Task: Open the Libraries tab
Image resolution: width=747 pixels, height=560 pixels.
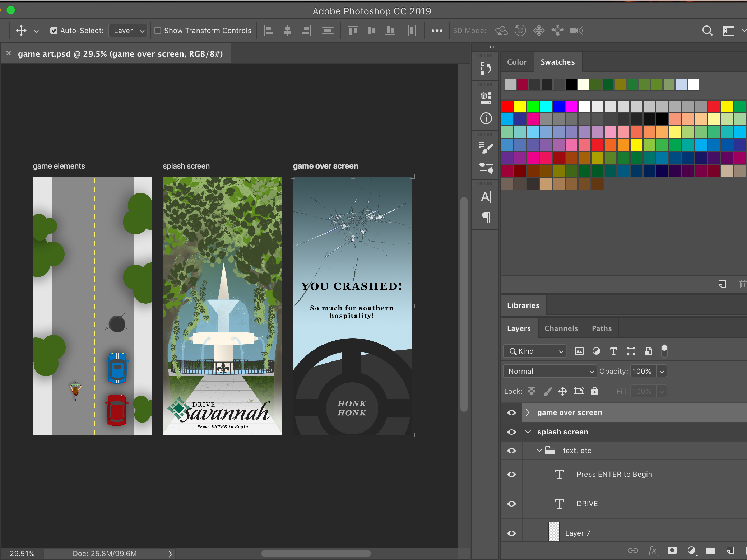Action: pyautogui.click(x=523, y=305)
